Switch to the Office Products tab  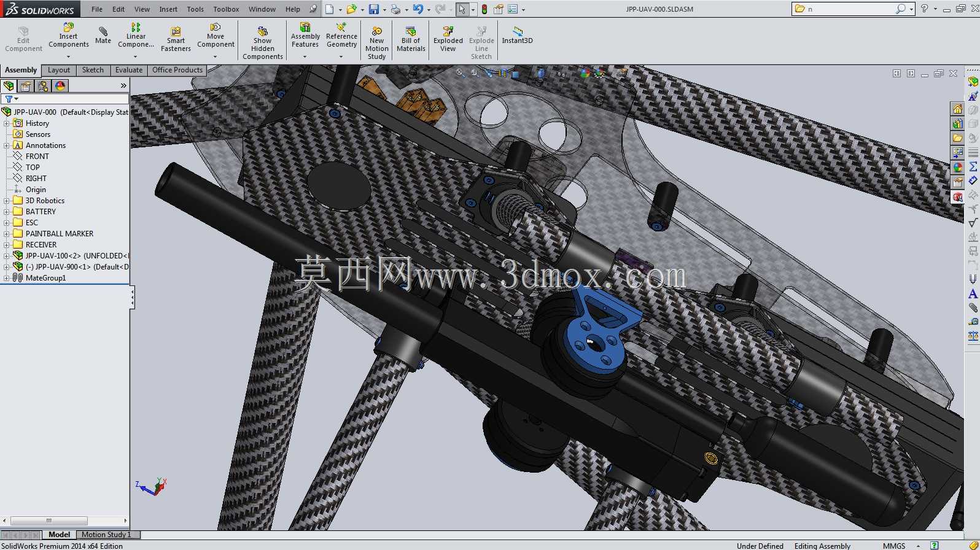click(177, 70)
